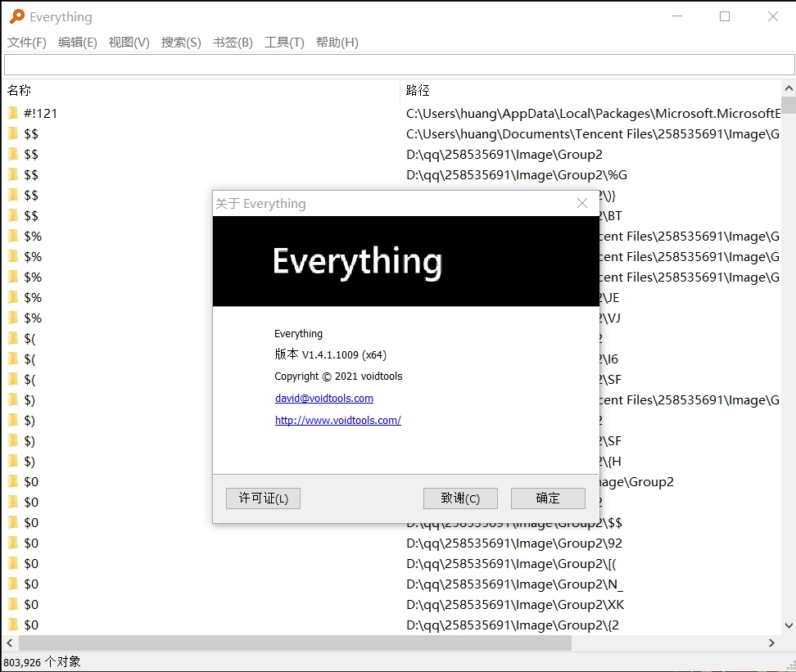Click the Everything magnifier icon in title bar

(16, 16)
